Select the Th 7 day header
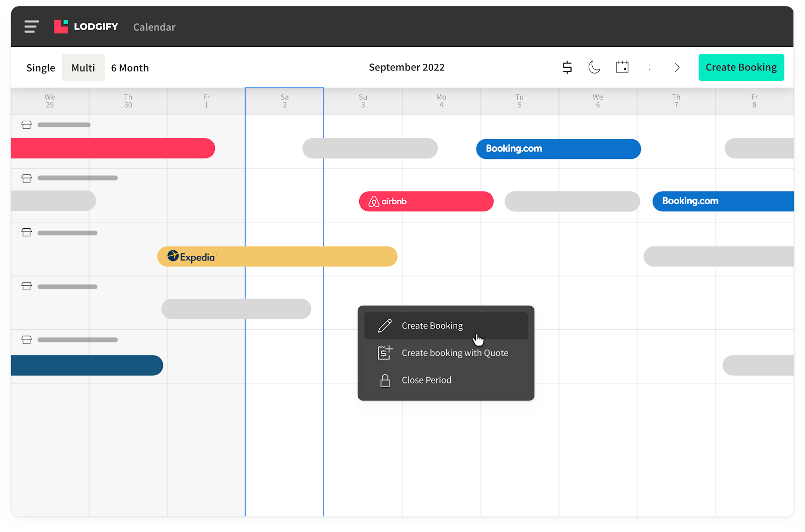 click(676, 101)
